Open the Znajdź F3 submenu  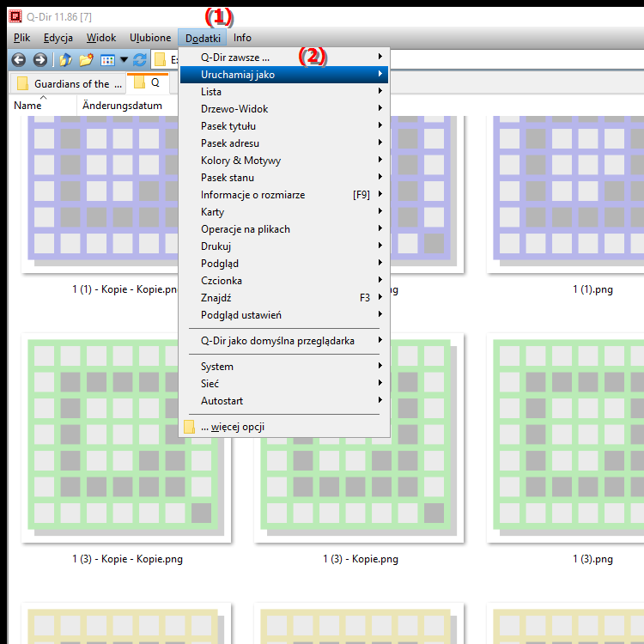(284, 298)
